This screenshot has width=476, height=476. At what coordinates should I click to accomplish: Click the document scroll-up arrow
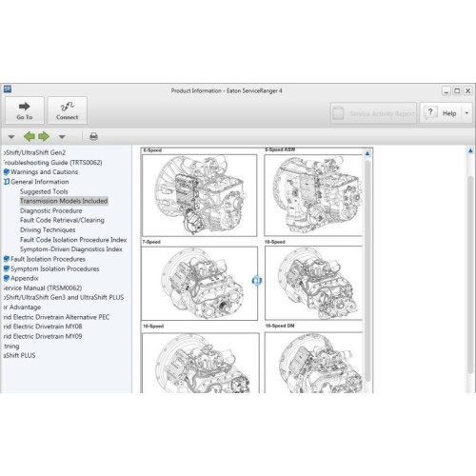[x=367, y=153]
